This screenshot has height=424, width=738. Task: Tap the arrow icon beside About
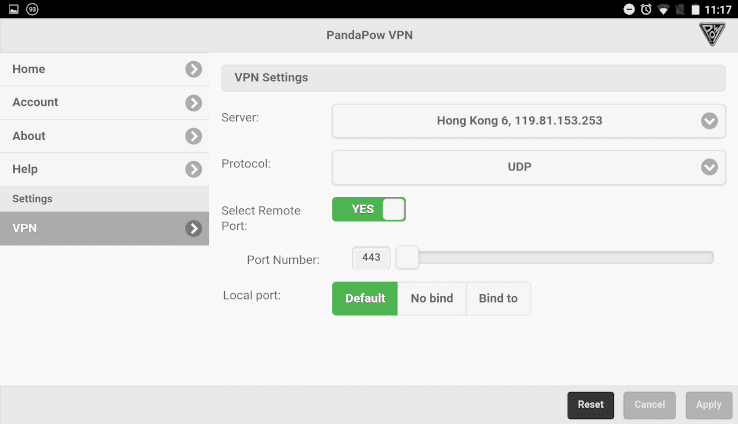tap(194, 136)
